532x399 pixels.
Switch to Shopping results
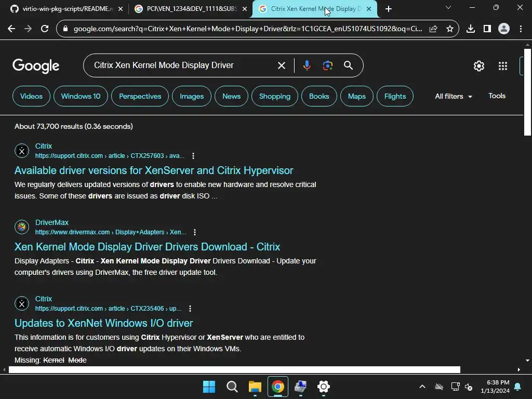(x=275, y=96)
